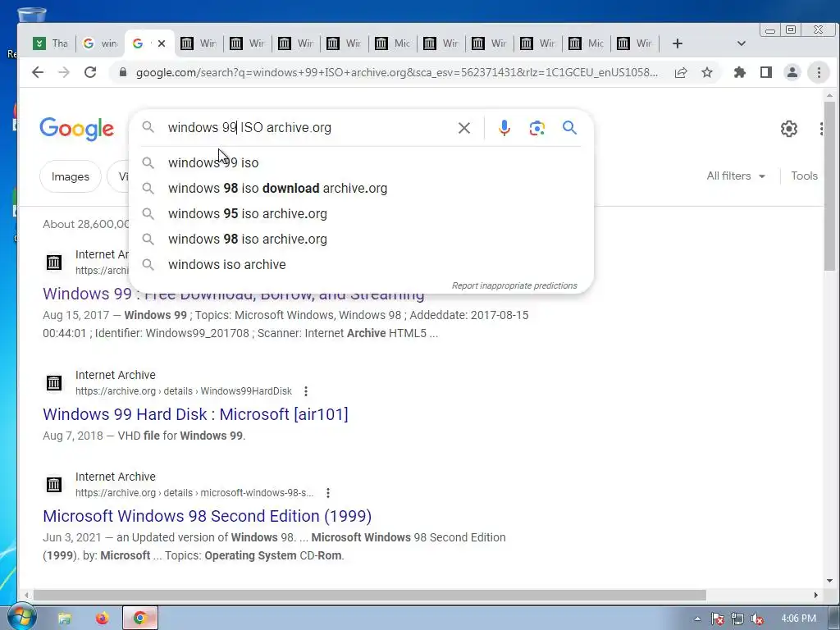
Task: Open Google quick settings gear
Action: pyautogui.click(x=788, y=129)
